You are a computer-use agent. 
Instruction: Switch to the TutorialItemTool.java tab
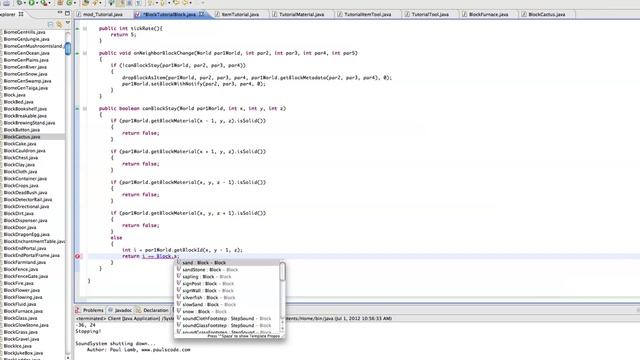(367, 14)
